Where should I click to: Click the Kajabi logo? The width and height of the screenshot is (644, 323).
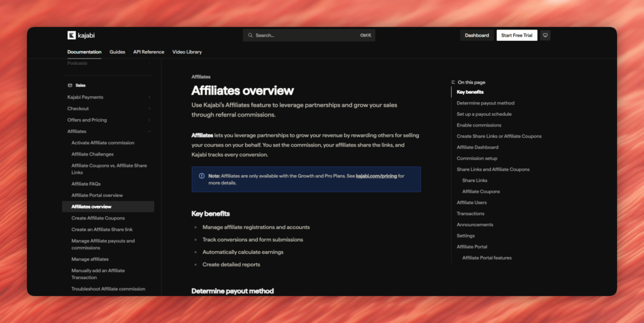(x=81, y=35)
